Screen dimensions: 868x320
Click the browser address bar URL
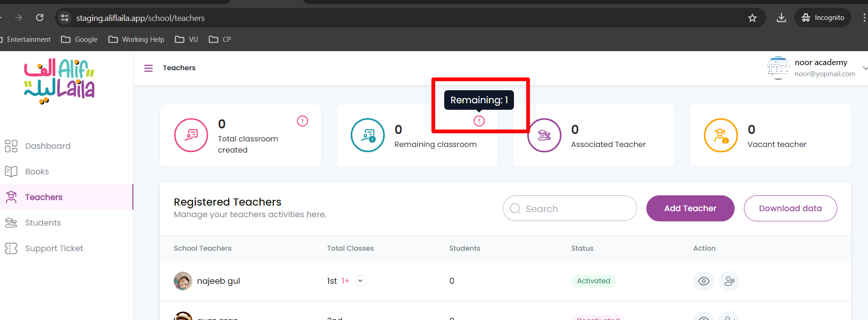140,18
